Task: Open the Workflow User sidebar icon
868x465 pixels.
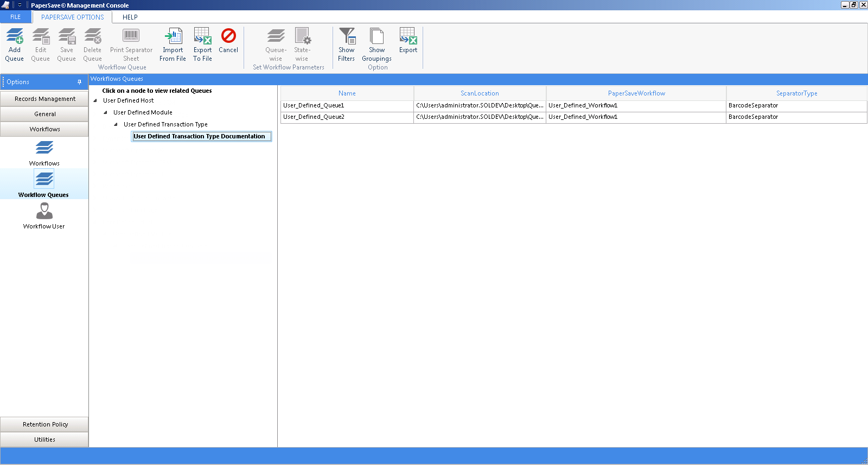Action: [44, 211]
